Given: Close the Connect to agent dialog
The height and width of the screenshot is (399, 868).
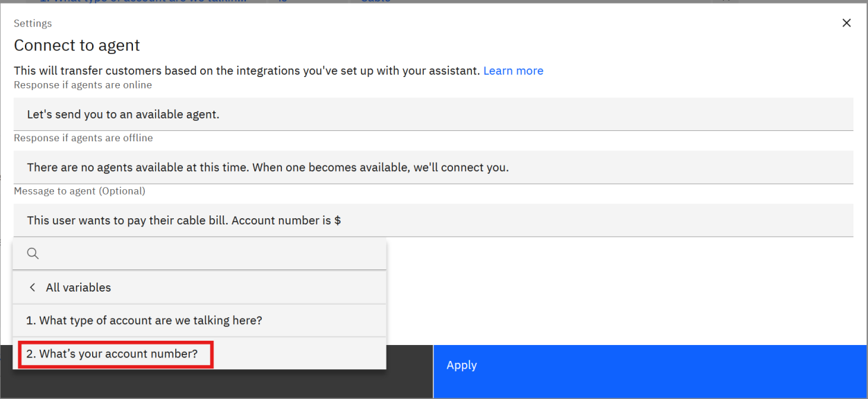Looking at the screenshot, I should [x=846, y=23].
